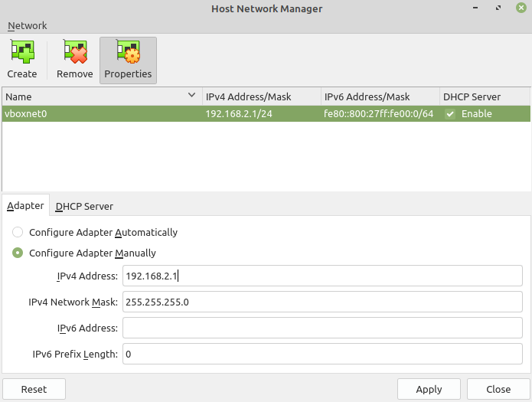Close window using title bar X
The width and height of the screenshot is (532, 402).
click(518, 8)
